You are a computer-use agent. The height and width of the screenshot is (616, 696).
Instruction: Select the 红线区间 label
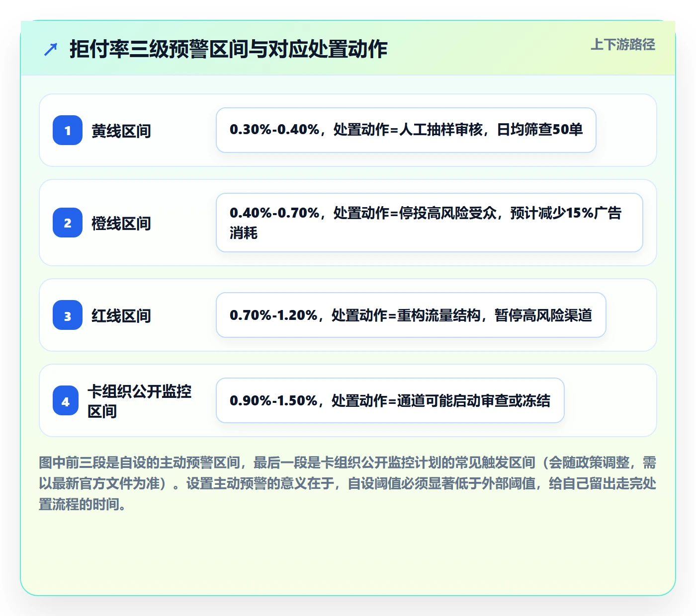click(121, 315)
